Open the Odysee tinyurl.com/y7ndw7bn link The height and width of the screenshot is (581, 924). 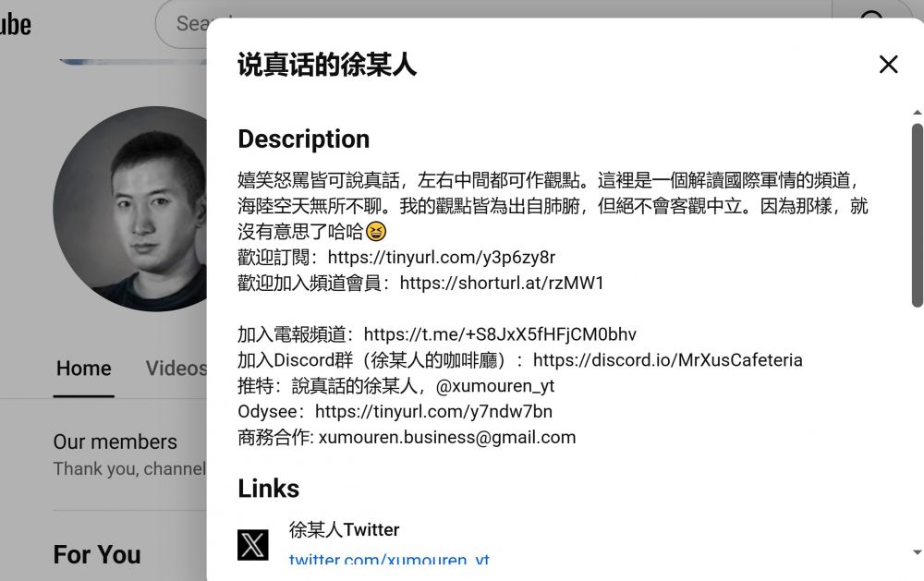[433, 411]
